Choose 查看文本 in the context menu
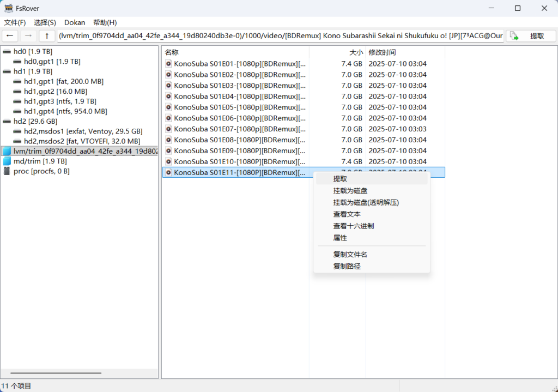558x392 pixels. 372,214
